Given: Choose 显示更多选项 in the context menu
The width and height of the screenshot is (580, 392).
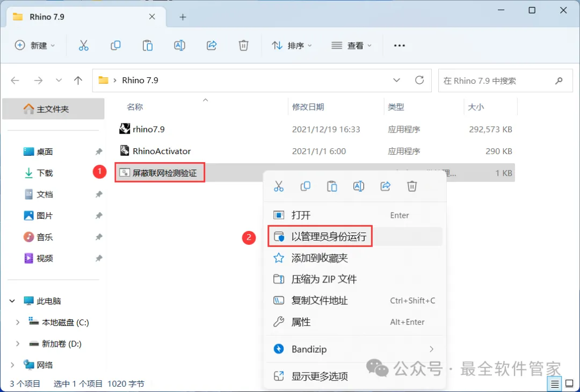Looking at the screenshot, I should click(354, 376).
